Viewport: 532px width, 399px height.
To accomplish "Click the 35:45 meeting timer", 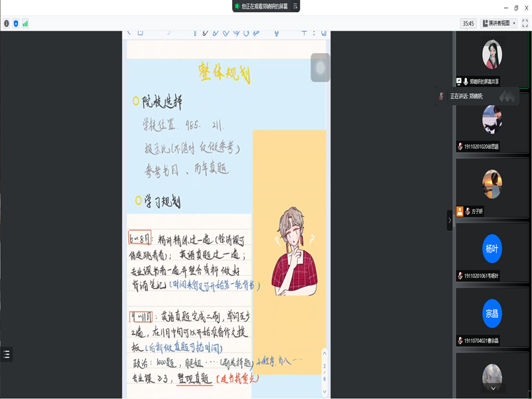I will tap(468, 23).
